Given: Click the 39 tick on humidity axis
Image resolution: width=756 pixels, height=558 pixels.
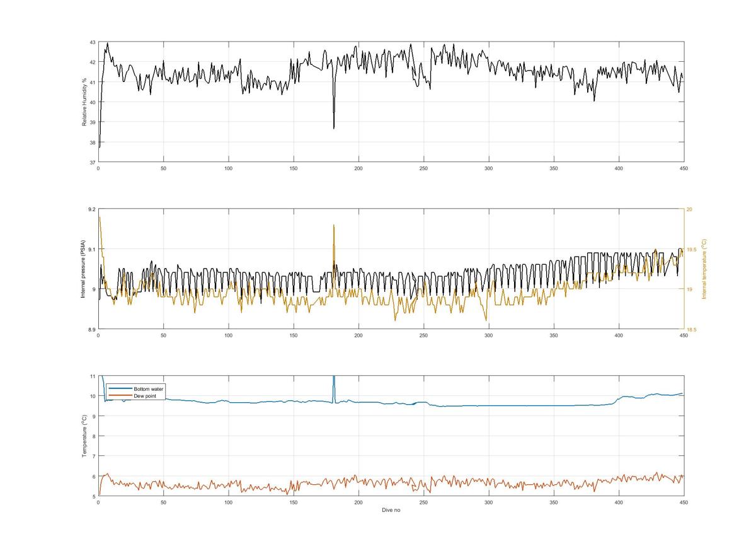Looking at the screenshot, I should click(92, 122).
